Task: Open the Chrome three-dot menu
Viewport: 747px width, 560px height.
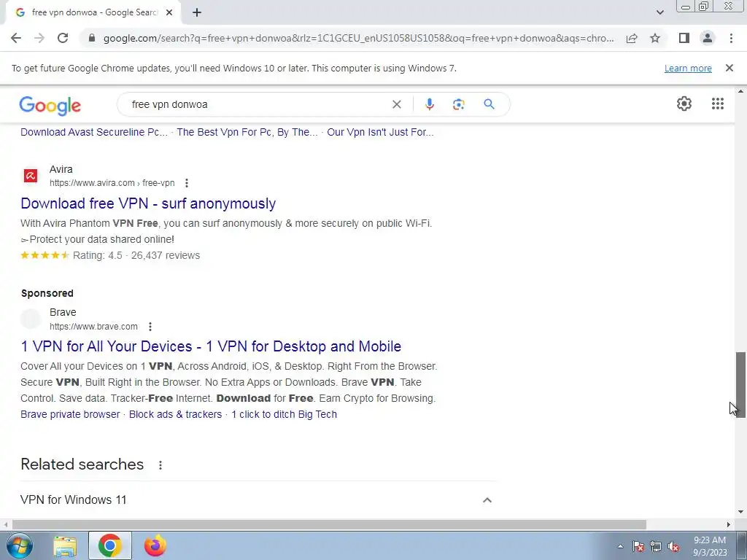Action: (731, 38)
